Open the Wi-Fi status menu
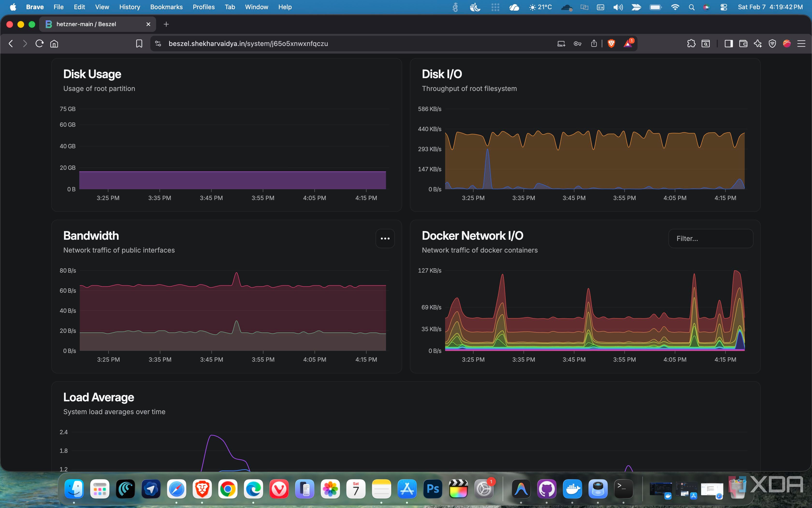The width and height of the screenshot is (812, 508). [x=675, y=7]
